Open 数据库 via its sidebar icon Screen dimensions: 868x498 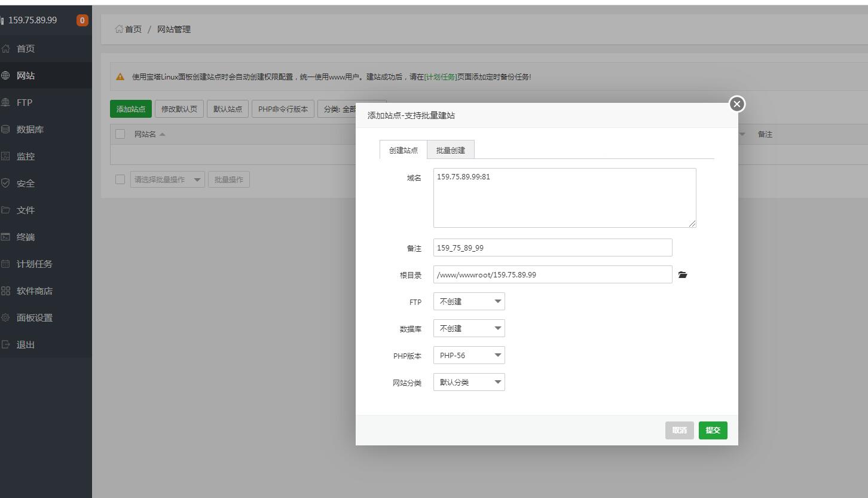click(x=6, y=129)
